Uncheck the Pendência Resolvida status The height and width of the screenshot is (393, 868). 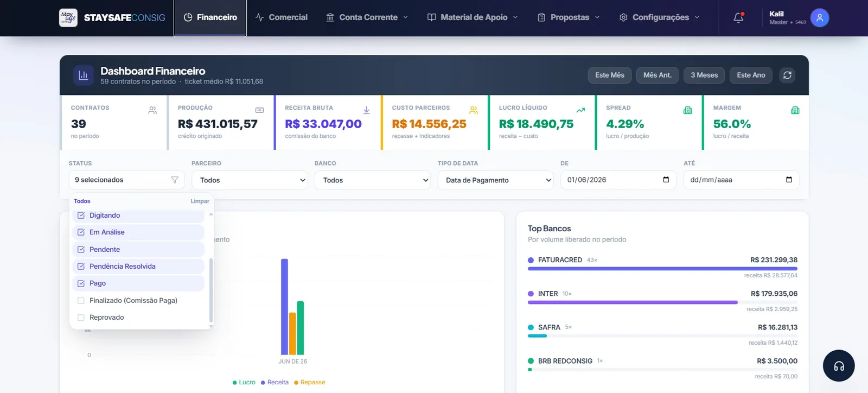click(x=81, y=267)
